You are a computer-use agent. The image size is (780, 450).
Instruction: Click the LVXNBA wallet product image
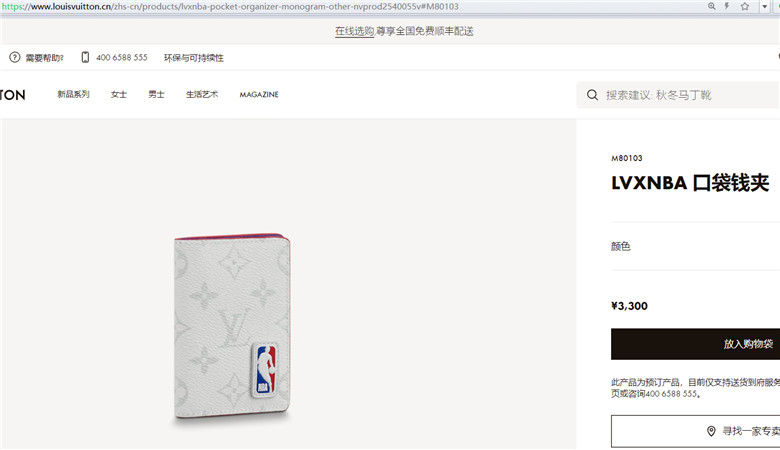(232, 326)
